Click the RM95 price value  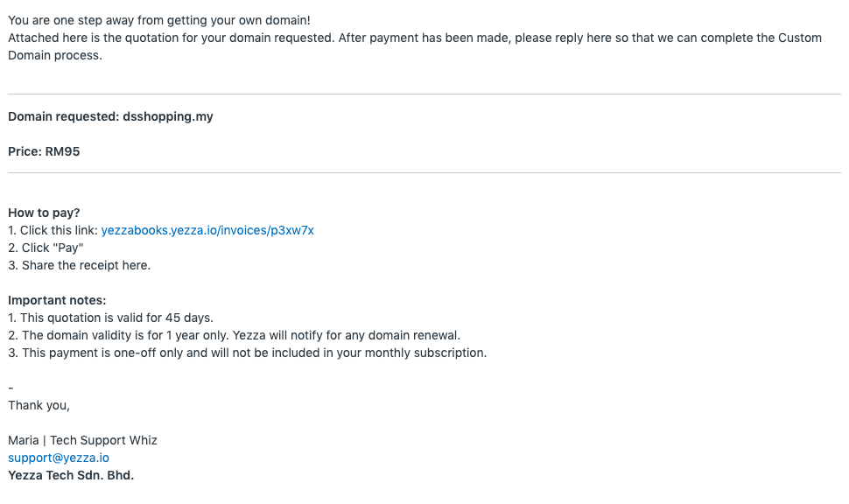pyautogui.click(x=62, y=151)
